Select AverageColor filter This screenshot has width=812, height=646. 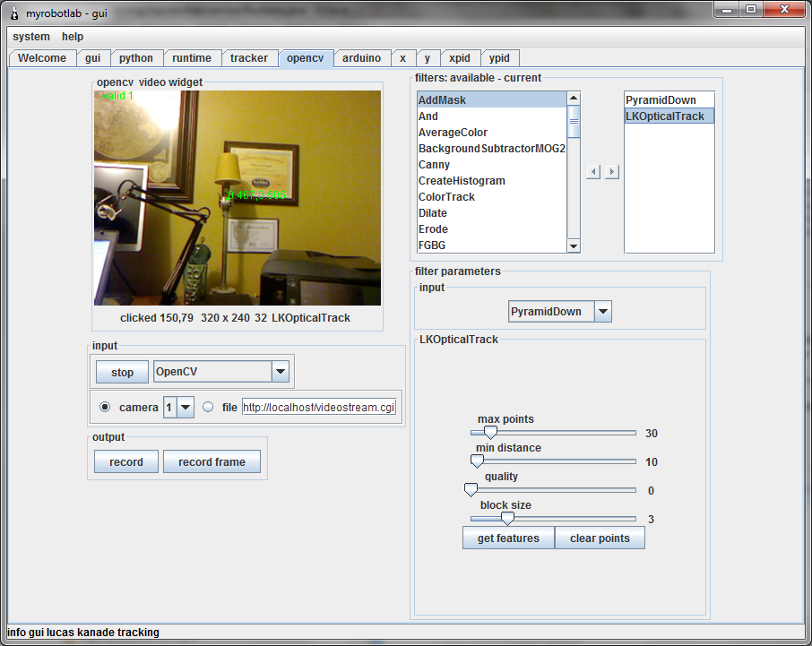491,132
